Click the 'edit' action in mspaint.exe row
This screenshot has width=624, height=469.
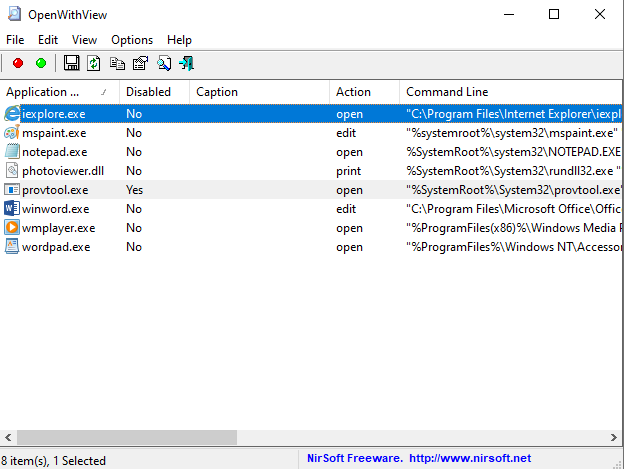tap(346, 133)
